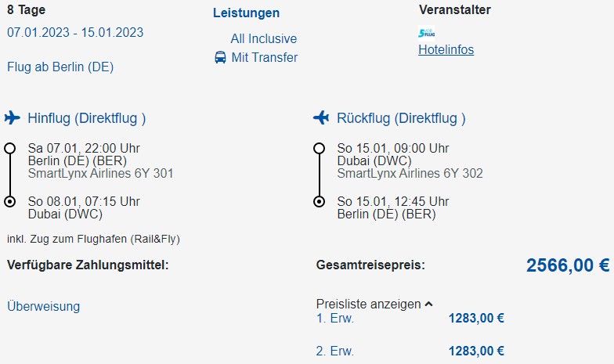
Task: Click the 5vorFlug tour operator logo
Action: [426, 33]
